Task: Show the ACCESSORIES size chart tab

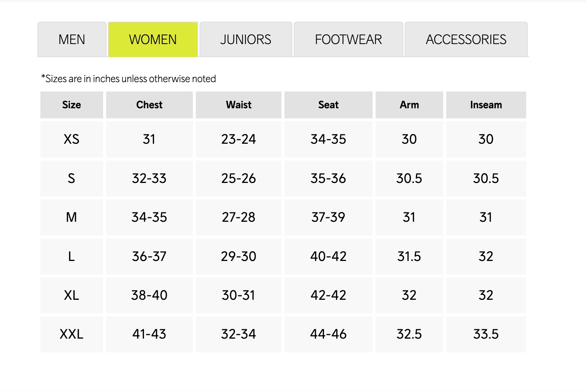Action: click(466, 40)
